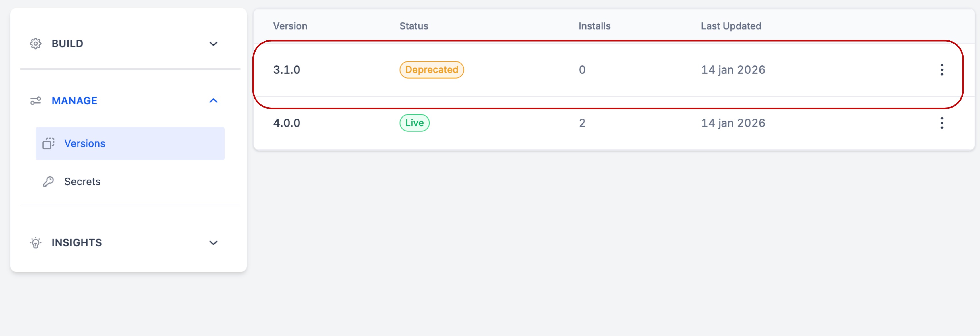Viewport: 980px width, 336px height.
Task: Click the Live status badge
Action: coord(414,123)
